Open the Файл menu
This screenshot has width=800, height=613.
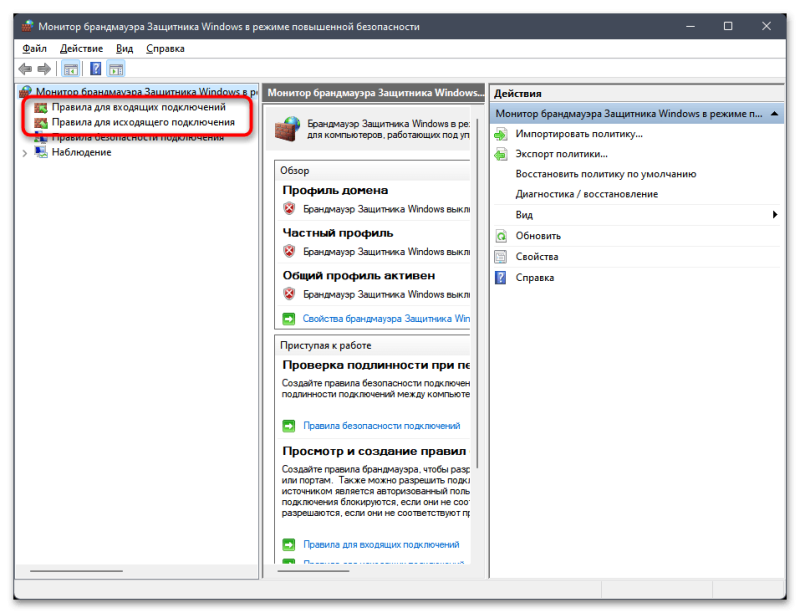[34, 48]
